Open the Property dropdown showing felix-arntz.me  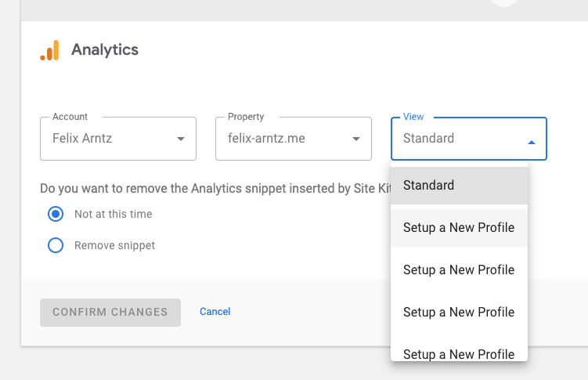pyautogui.click(x=294, y=139)
